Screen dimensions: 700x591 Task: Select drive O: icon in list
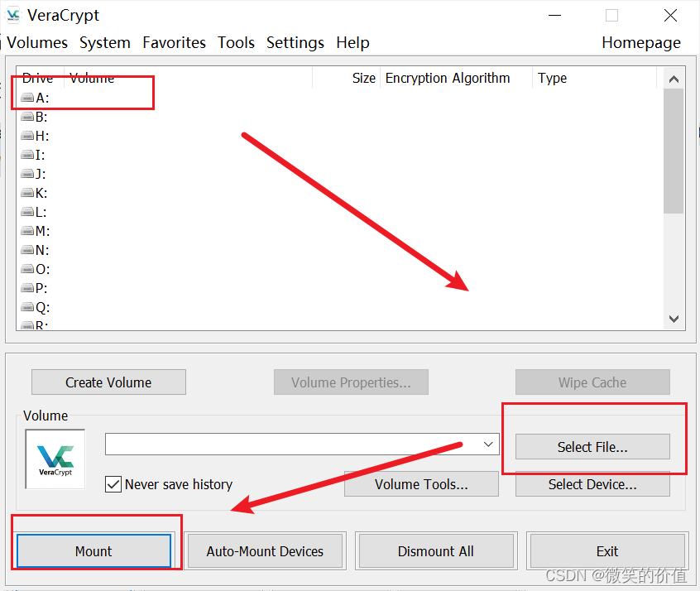27,269
